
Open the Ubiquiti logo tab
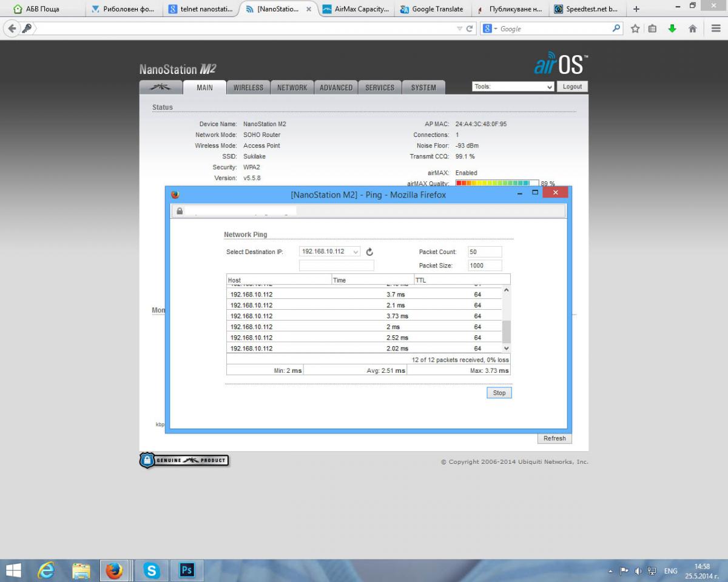click(x=161, y=87)
